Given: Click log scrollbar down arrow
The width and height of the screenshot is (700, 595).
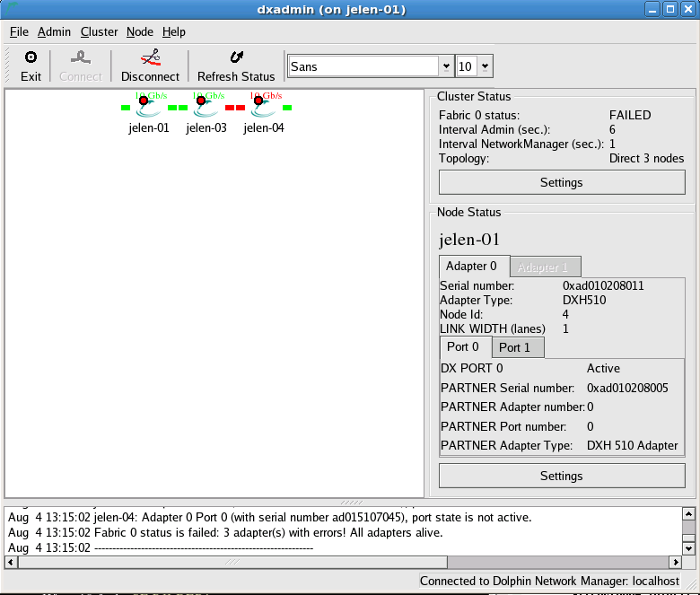Looking at the screenshot, I should (688, 548).
